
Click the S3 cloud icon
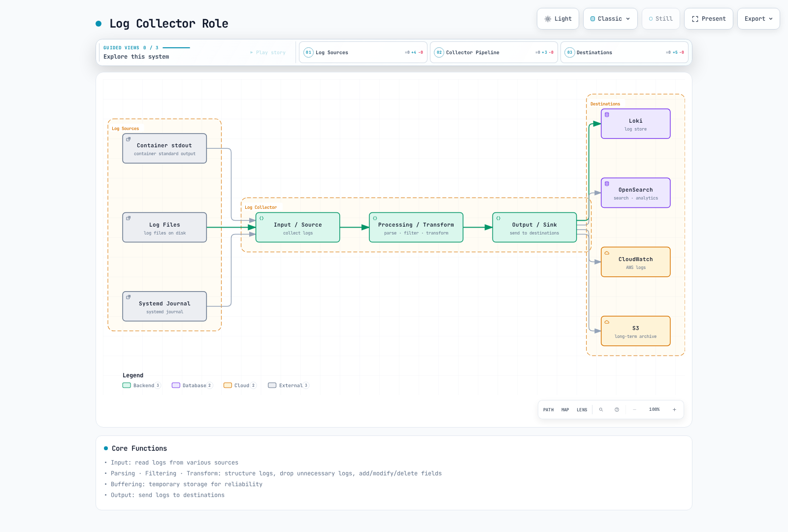point(607,322)
